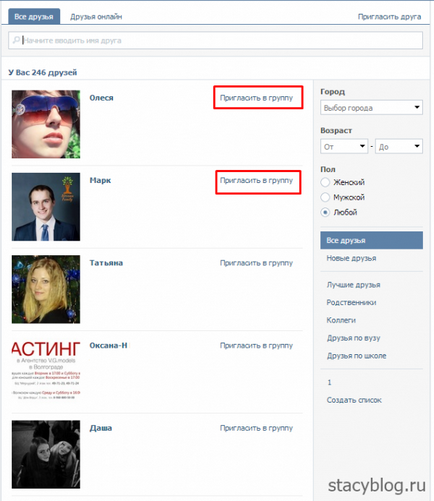Open Даша's black-and-white avatar
This screenshot has width=434, height=501.
pyautogui.click(x=46, y=454)
